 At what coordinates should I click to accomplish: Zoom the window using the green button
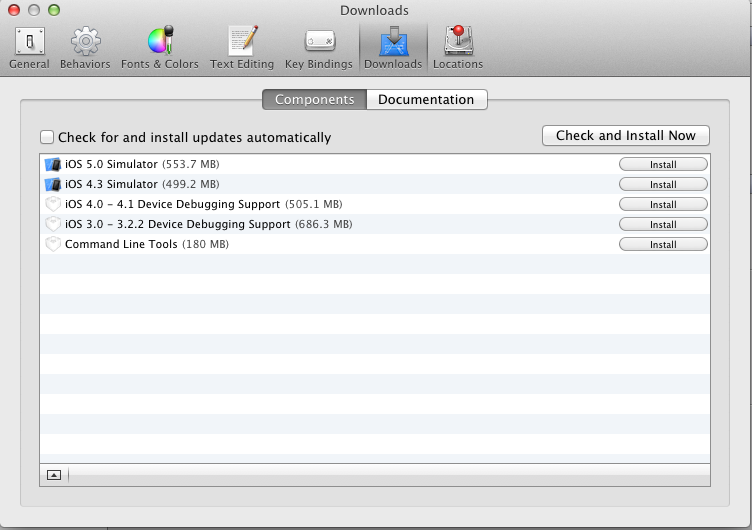pos(54,10)
